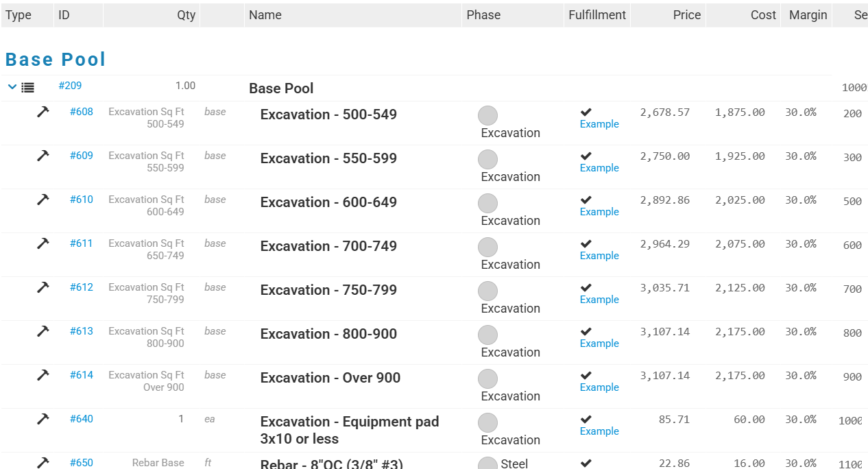The image size is (868, 469).
Task: Toggle phase circle for Equipment pad row
Action: point(487,422)
